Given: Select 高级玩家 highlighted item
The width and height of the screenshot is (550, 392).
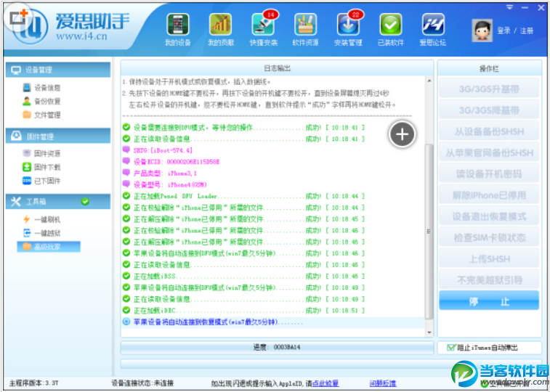Looking at the screenshot, I should [49, 247].
